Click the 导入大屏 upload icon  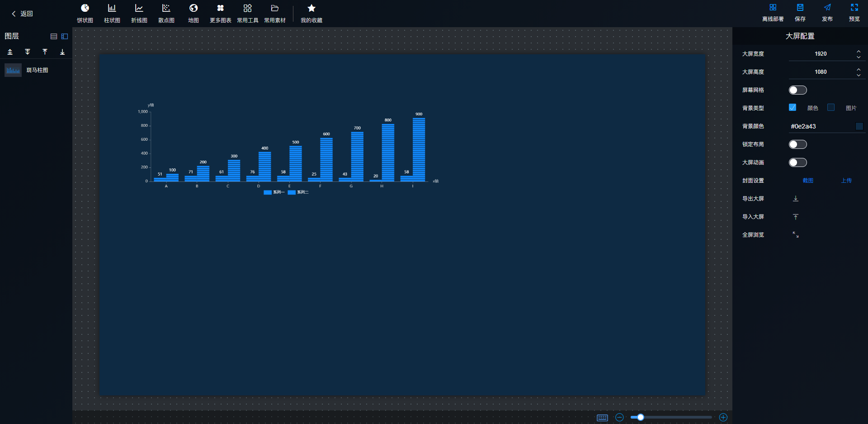click(x=796, y=217)
